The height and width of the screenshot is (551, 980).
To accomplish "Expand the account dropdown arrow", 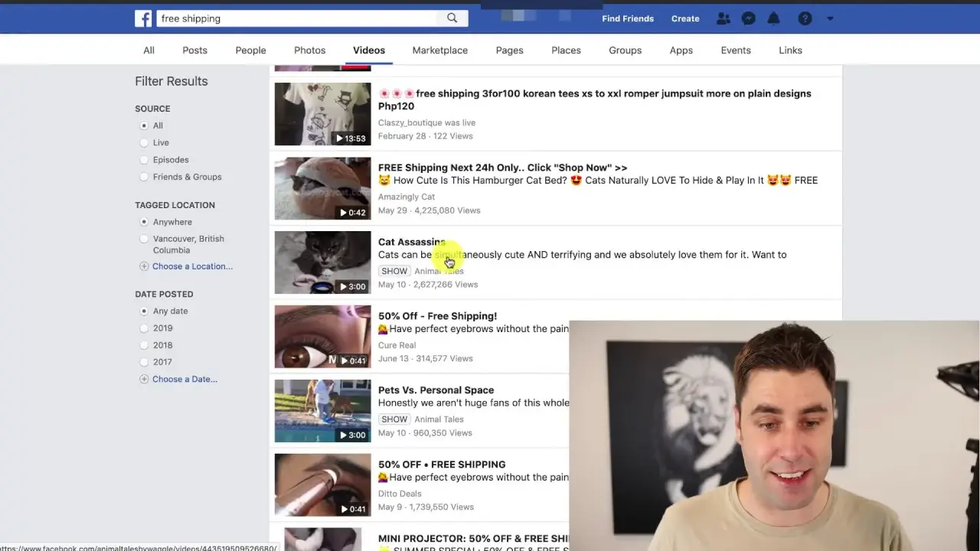I will [x=830, y=18].
